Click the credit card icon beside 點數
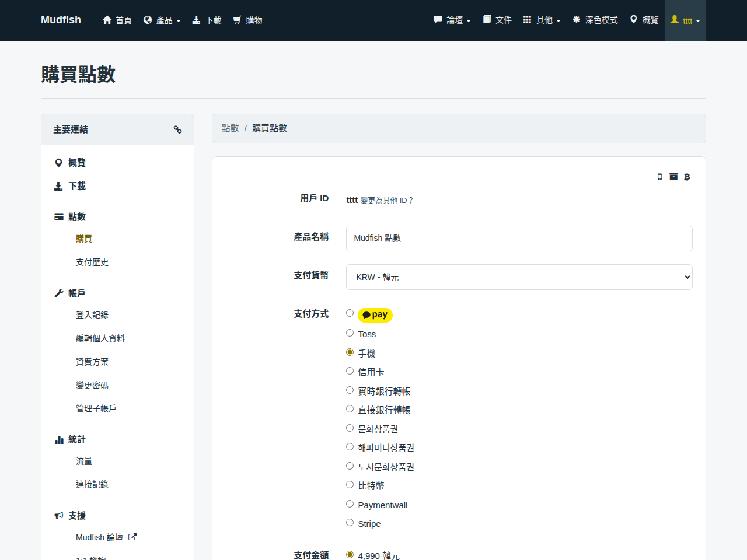This screenshot has height=560, width=747. [59, 217]
